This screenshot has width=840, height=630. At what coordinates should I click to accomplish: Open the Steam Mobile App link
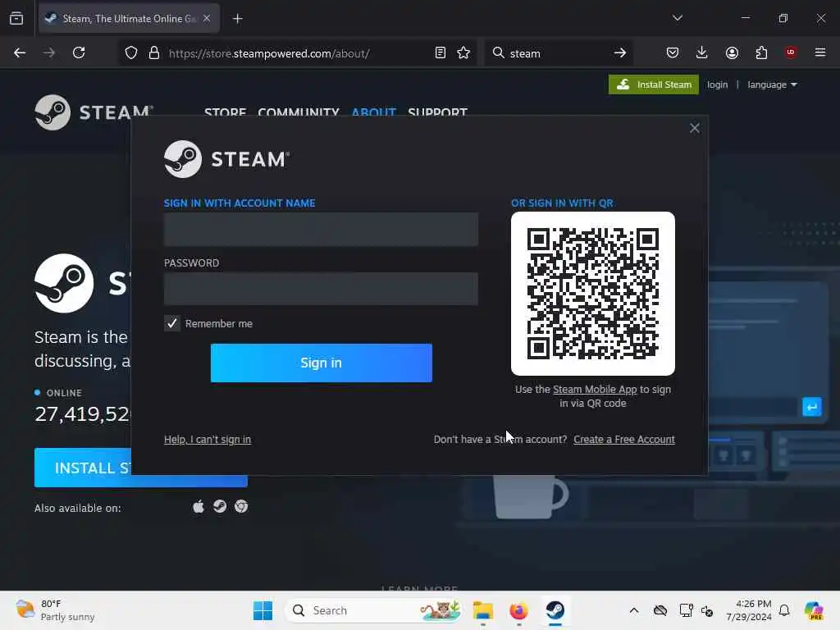tap(595, 390)
